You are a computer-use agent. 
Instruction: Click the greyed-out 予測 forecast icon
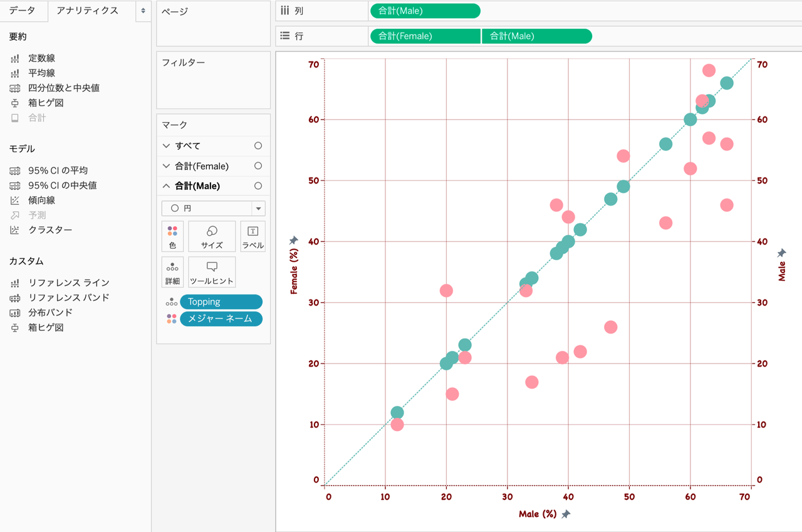point(15,216)
